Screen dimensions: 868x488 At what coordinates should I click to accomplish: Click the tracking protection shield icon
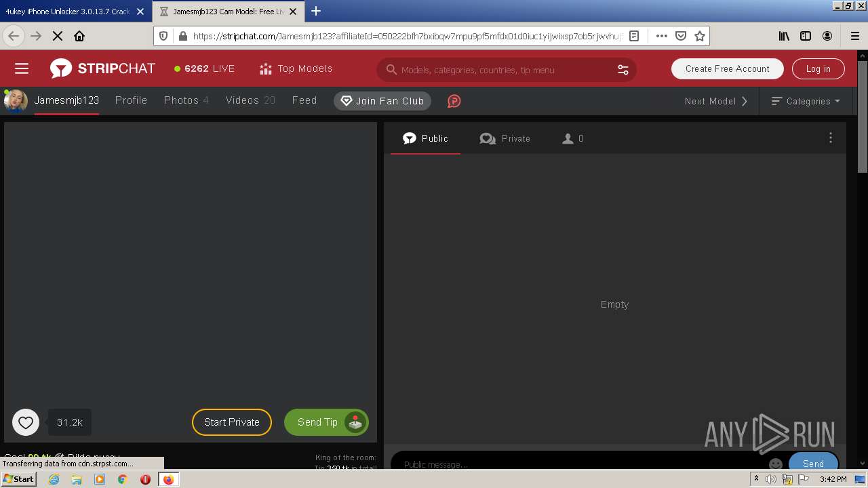[x=163, y=36]
